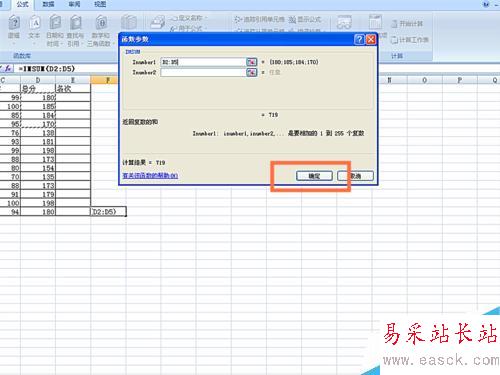Select the cell containing 184
Viewport: 500px width, 375px height.
pos(38,115)
